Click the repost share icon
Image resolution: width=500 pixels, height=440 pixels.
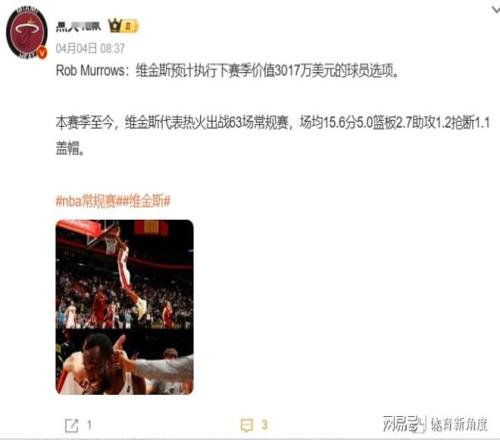pyautogui.click(x=71, y=425)
